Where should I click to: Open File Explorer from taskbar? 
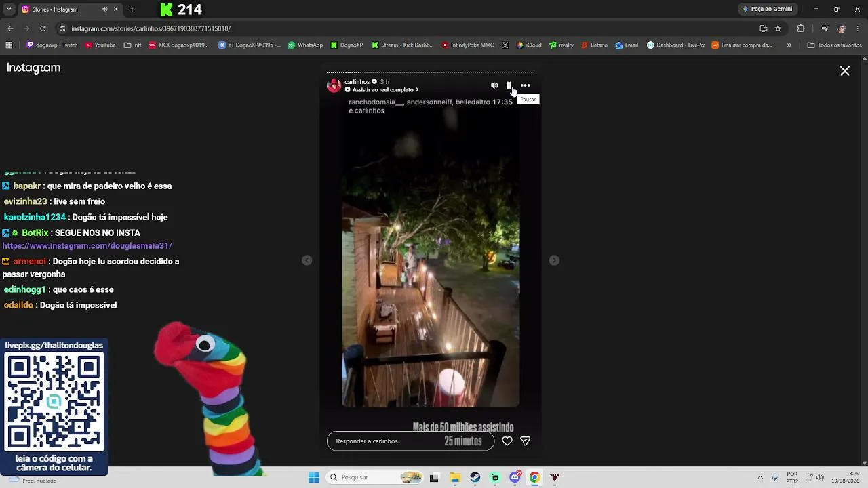point(455,477)
